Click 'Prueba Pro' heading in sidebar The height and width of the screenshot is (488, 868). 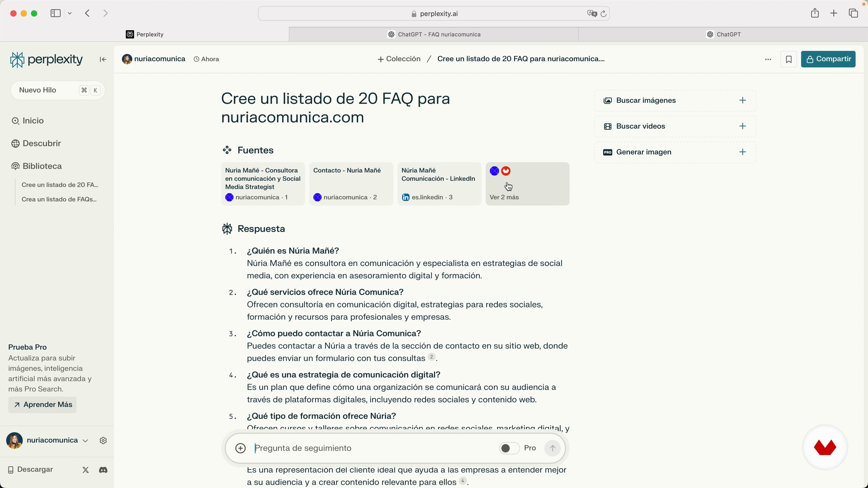click(x=28, y=347)
